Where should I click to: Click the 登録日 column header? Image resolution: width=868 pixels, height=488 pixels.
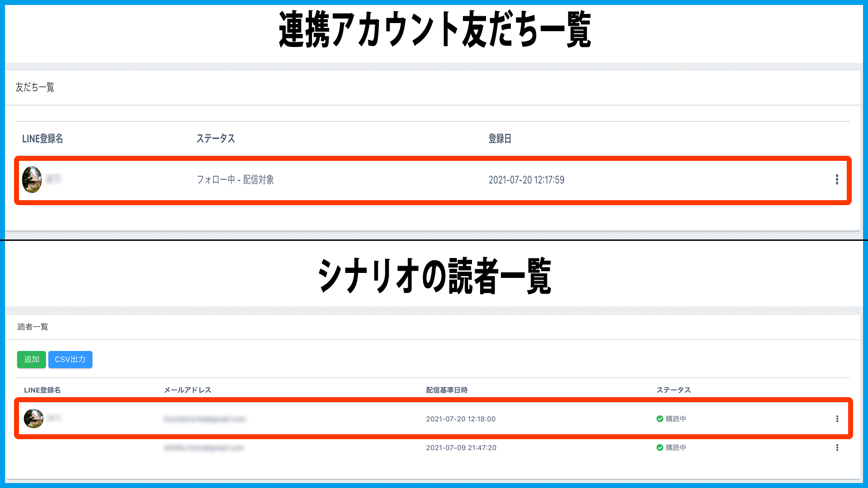point(500,139)
